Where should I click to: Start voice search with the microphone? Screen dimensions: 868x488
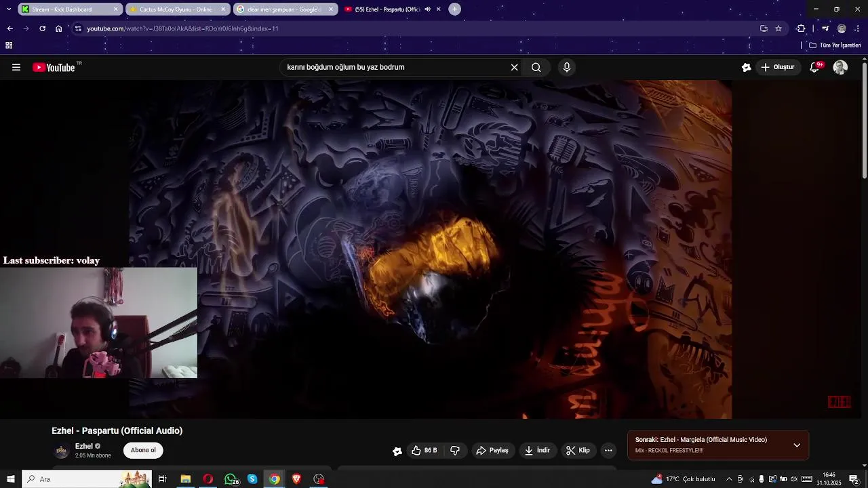point(567,67)
